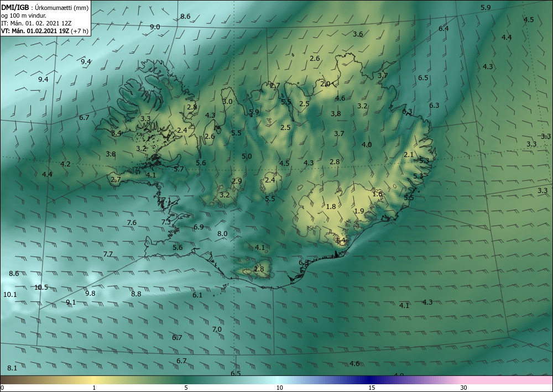Click the map value '7.7'
This screenshot has width=553, height=392.
pyautogui.click(x=108, y=254)
